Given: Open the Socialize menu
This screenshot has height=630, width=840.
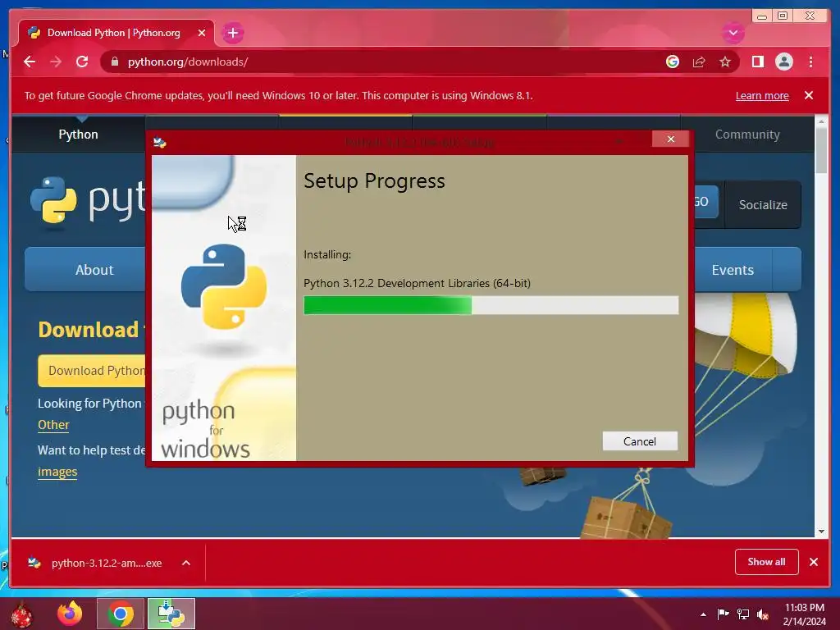Looking at the screenshot, I should coord(763,204).
